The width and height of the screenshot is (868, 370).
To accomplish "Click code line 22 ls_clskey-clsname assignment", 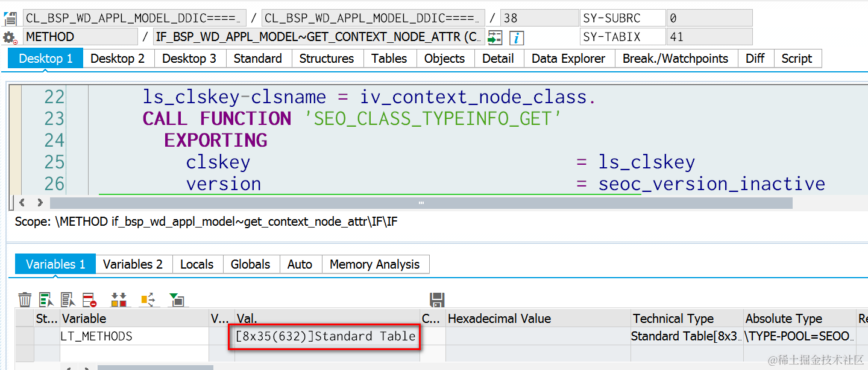I will 369,97.
